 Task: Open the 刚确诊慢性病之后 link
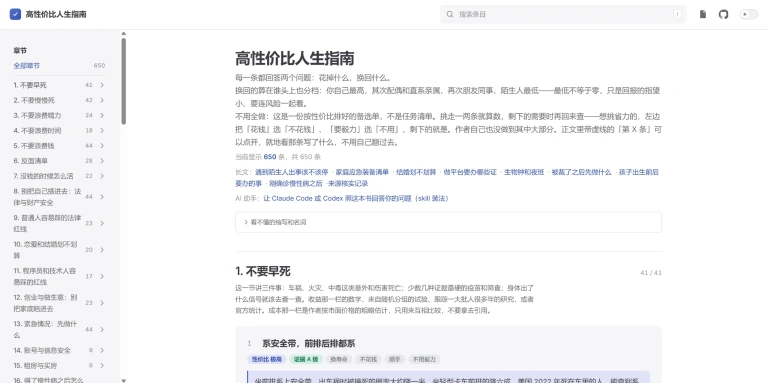point(296,184)
